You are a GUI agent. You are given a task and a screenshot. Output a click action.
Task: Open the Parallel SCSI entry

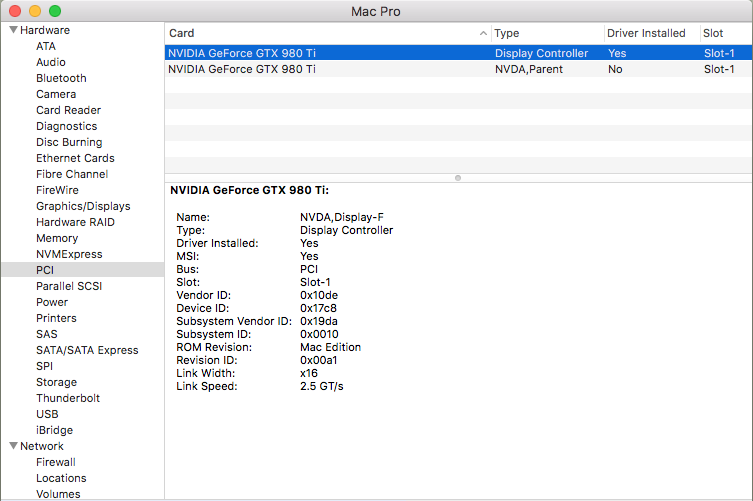click(x=69, y=286)
